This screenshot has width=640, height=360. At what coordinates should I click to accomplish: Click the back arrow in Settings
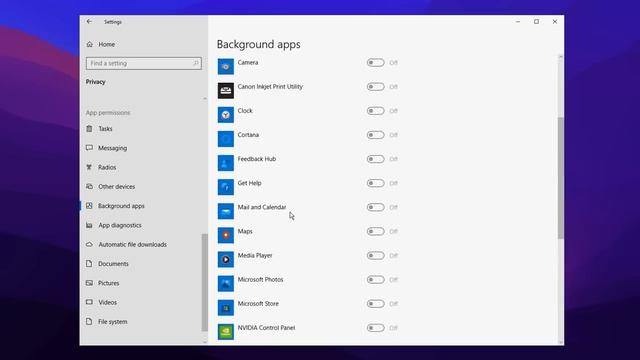click(x=89, y=22)
